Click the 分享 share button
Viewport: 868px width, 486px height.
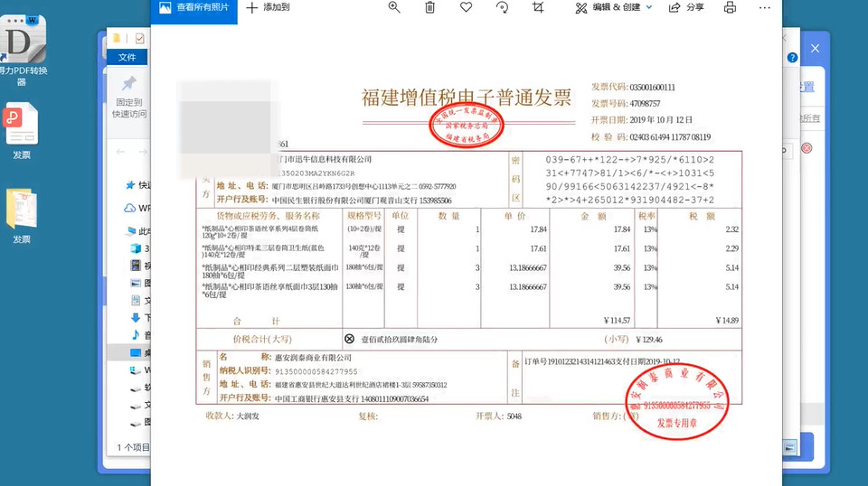(x=686, y=8)
